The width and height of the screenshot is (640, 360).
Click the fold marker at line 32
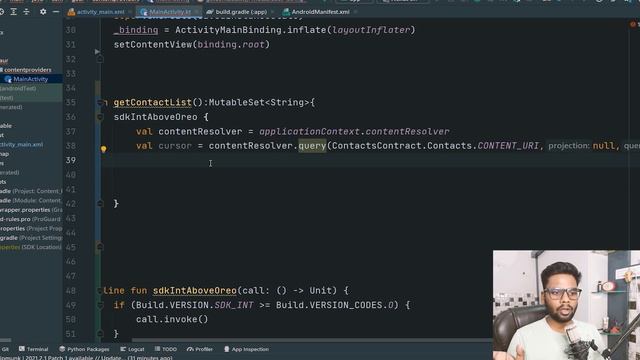100,59
